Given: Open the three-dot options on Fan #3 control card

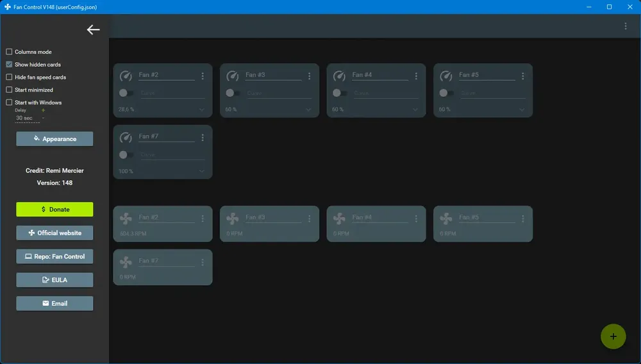Looking at the screenshot, I should click(x=309, y=76).
